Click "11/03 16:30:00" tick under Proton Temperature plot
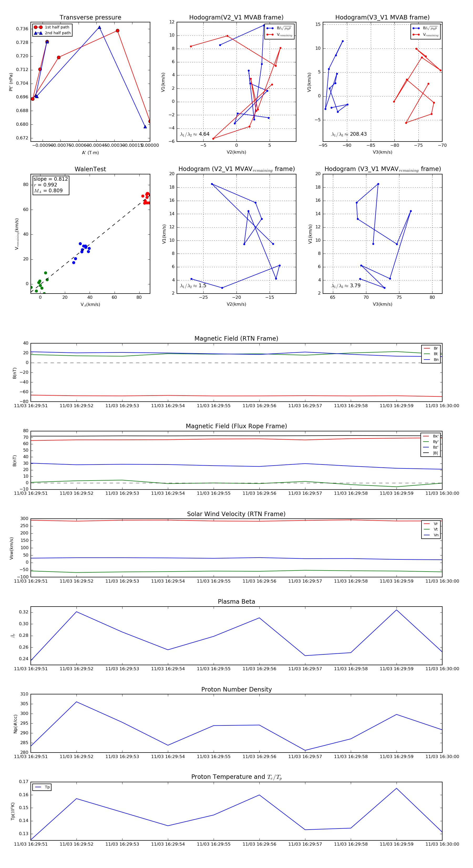 click(442, 844)
